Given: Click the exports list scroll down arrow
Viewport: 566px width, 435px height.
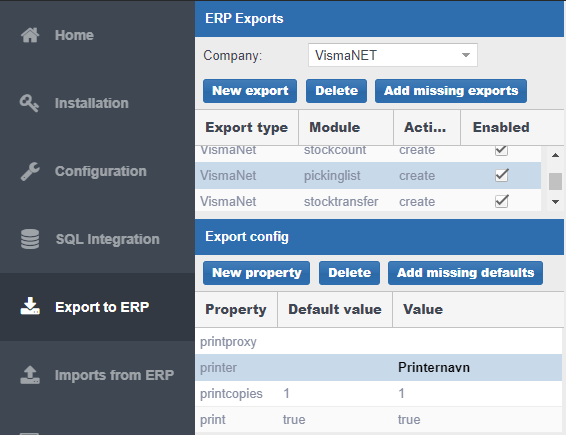Looking at the screenshot, I should (556, 202).
